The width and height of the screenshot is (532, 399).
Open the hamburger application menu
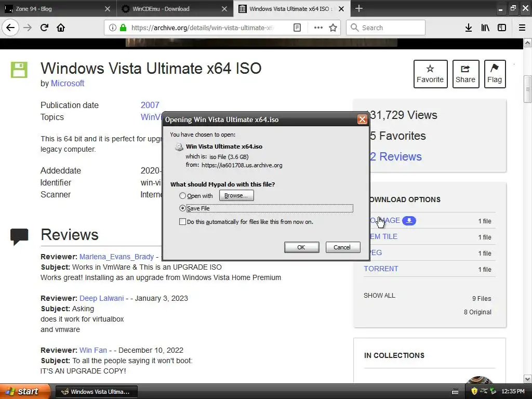click(x=522, y=28)
